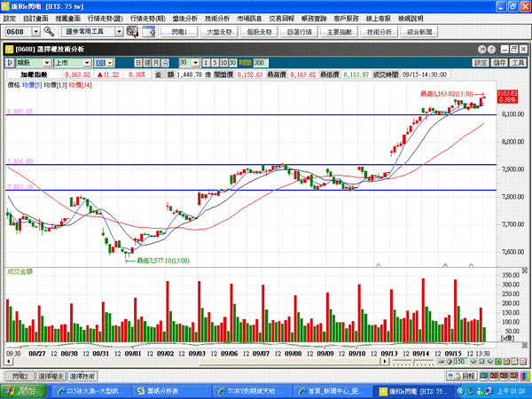Click the 儲存 button on chart toolbar
532x399 pixels.
point(499,63)
